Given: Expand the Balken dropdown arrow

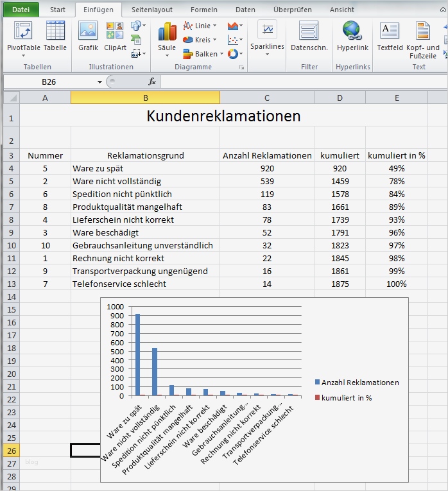Looking at the screenshot, I should (221, 54).
